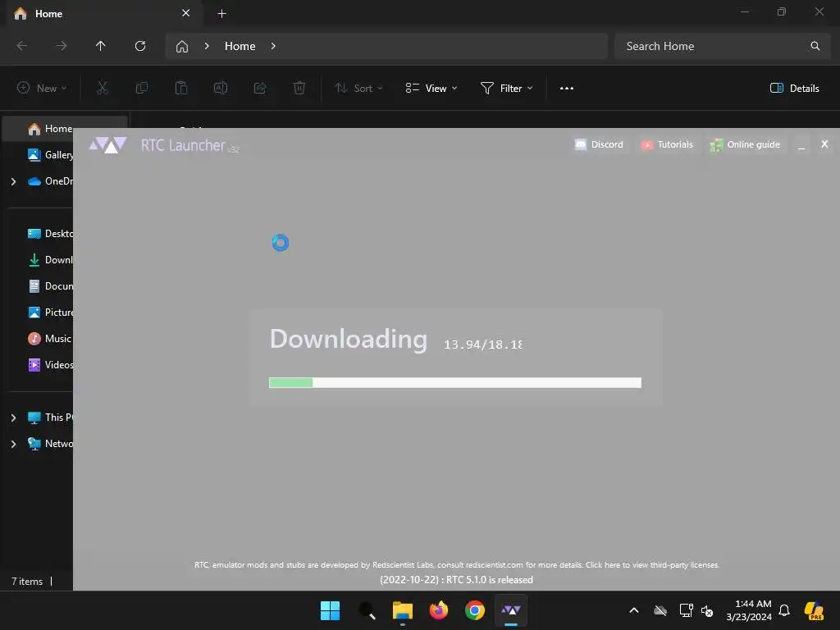Viewport: 840px width, 630px height.
Task: Close the Home tab in File Explorer
Action: point(186,13)
